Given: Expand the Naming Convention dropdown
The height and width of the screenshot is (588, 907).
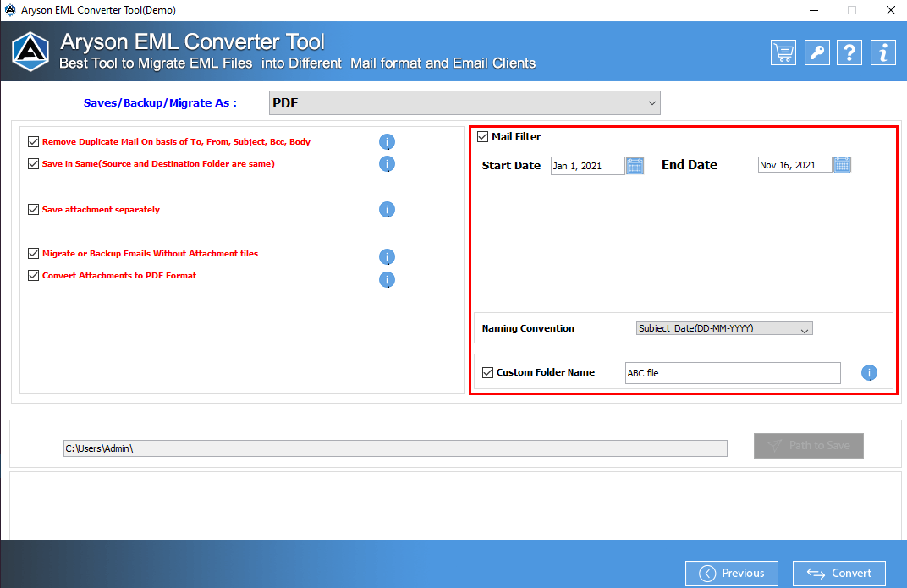Looking at the screenshot, I should point(724,328).
